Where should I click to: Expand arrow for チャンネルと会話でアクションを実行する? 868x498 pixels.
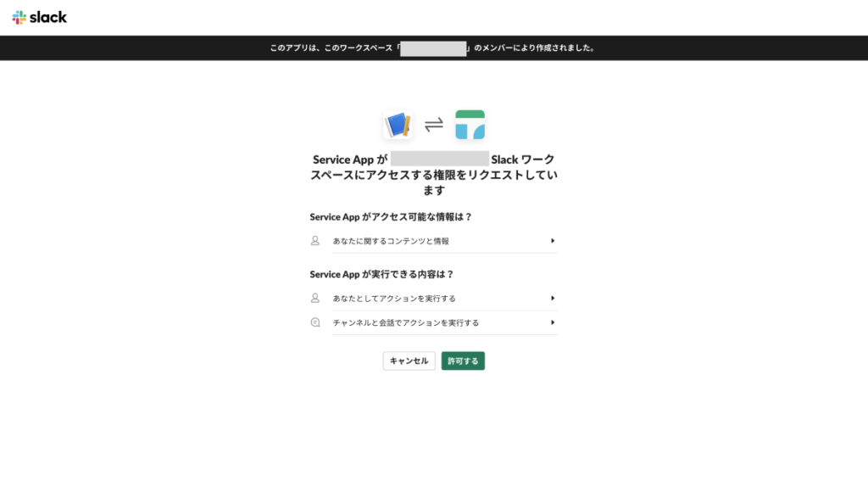[553, 322]
